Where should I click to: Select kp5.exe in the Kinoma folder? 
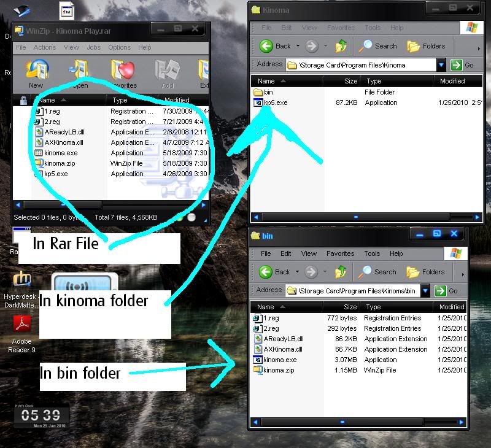click(275, 102)
